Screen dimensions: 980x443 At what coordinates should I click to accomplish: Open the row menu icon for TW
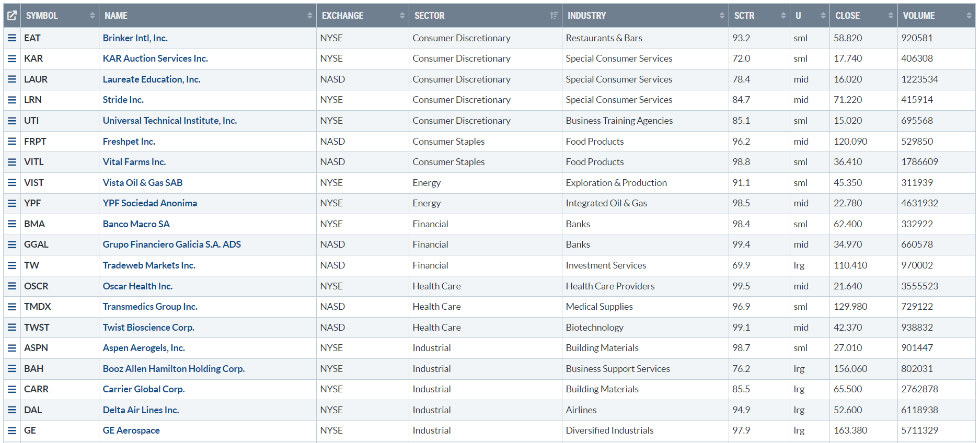coord(12,265)
